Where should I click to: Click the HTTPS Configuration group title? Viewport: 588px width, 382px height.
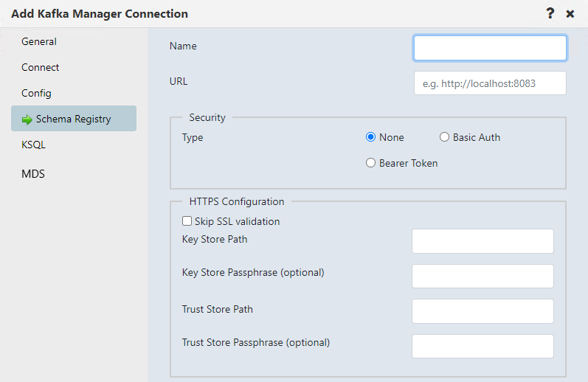tap(237, 201)
